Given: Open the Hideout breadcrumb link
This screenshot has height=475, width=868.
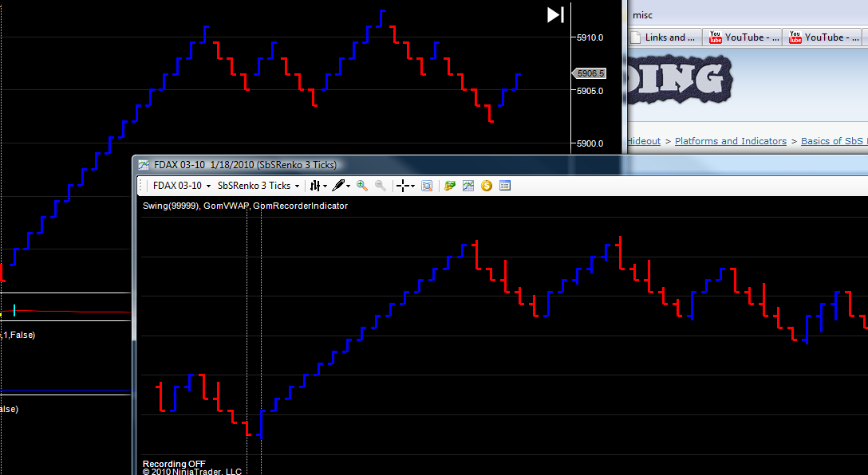Looking at the screenshot, I should [644, 141].
